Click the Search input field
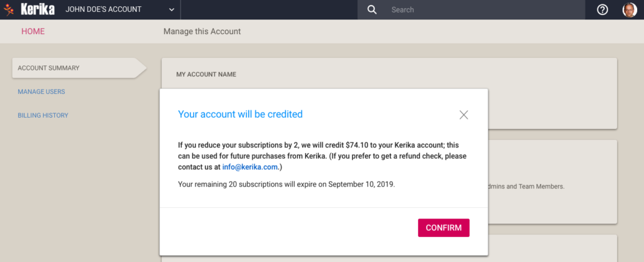The height and width of the screenshot is (262, 644). click(485, 10)
